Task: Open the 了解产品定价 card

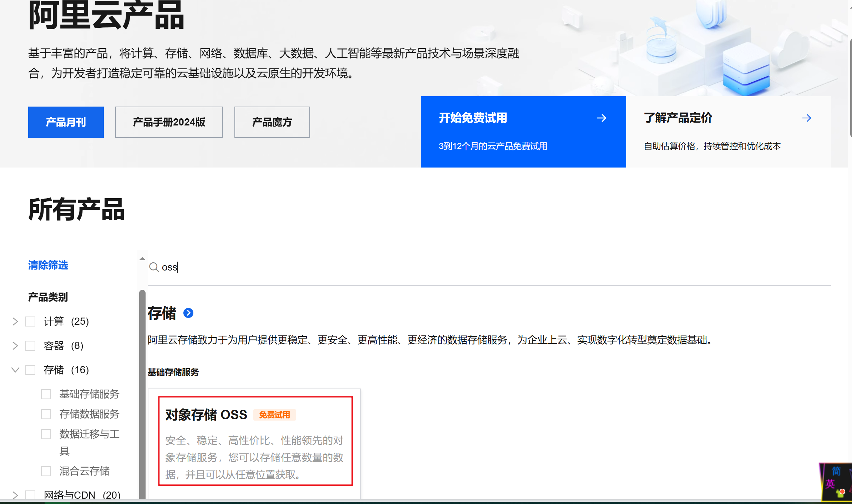Action: coord(729,132)
